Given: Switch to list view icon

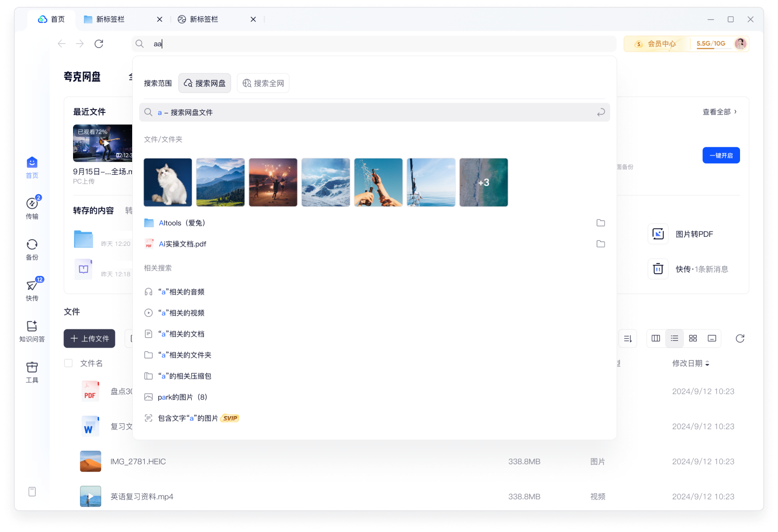Looking at the screenshot, I should tap(675, 339).
